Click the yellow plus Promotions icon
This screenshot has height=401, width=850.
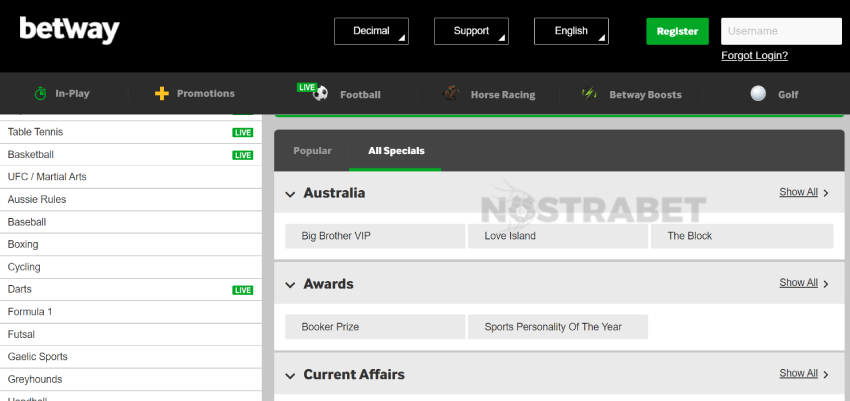tap(162, 94)
